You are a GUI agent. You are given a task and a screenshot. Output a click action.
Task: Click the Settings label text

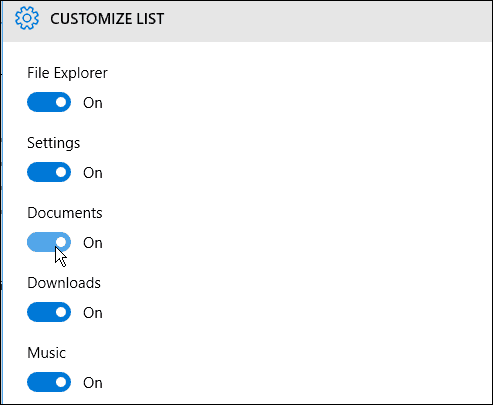pos(54,143)
